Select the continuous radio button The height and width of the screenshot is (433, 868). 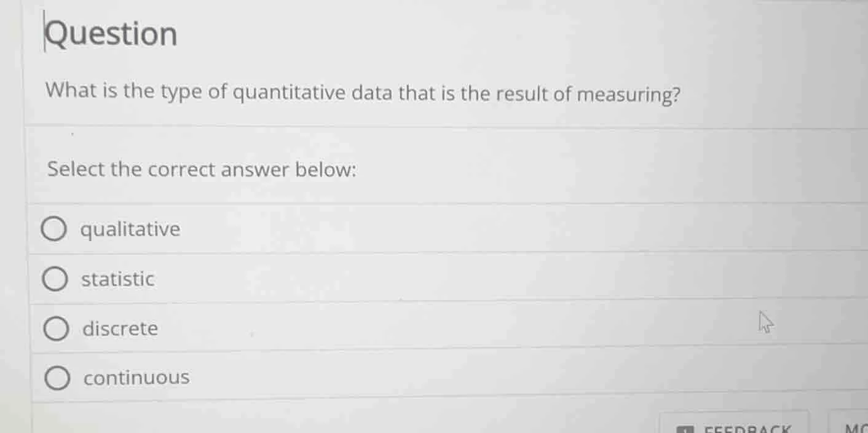click(57, 378)
